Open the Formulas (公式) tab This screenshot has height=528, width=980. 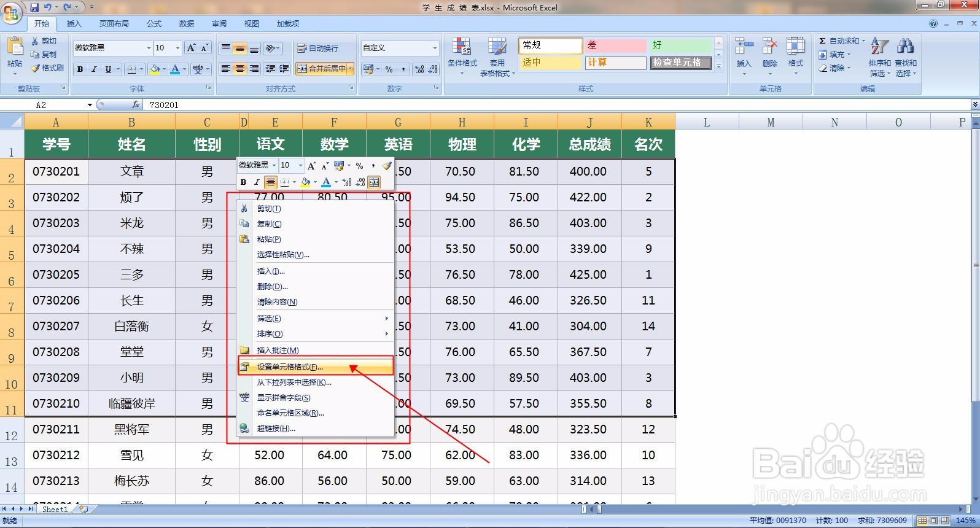click(154, 24)
